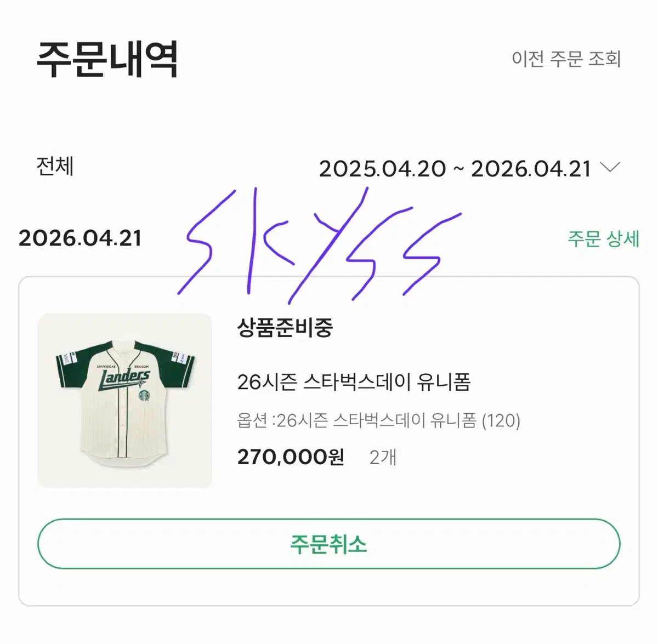
Task: Open the Landers jersey product thumbnail
Action: tap(124, 401)
